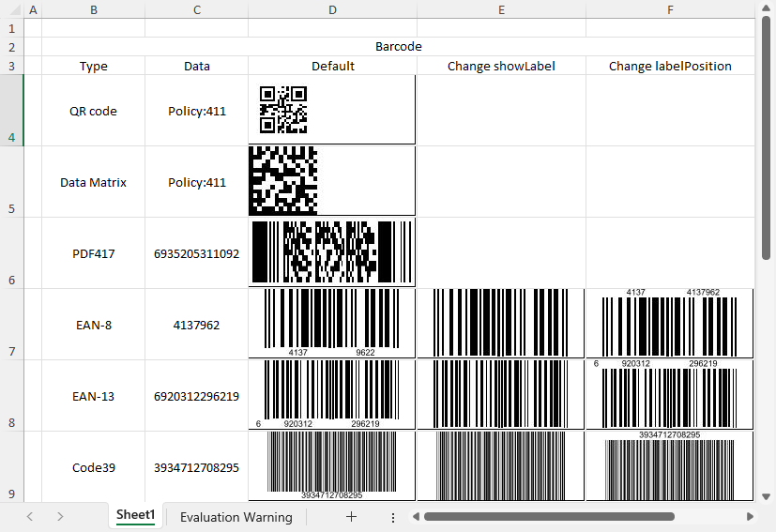Click 'Policy:411' in Data Matrix row
The width and height of the screenshot is (776, 532).
coord(197,182)
